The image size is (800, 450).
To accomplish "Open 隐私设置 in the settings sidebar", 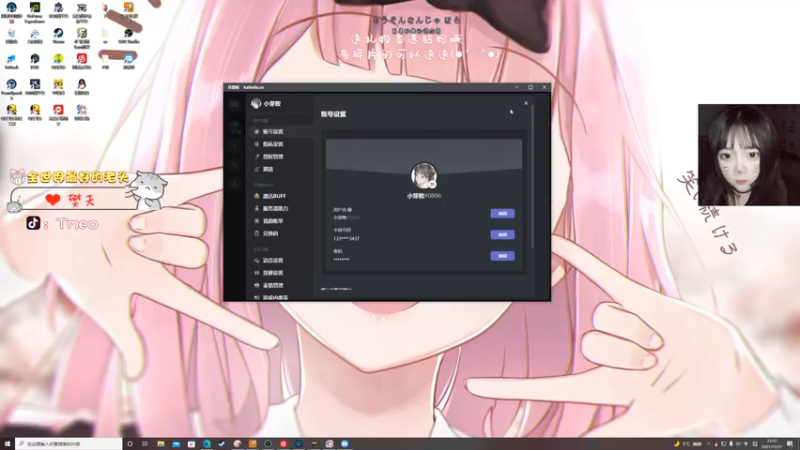I will (x=281, y=144).
